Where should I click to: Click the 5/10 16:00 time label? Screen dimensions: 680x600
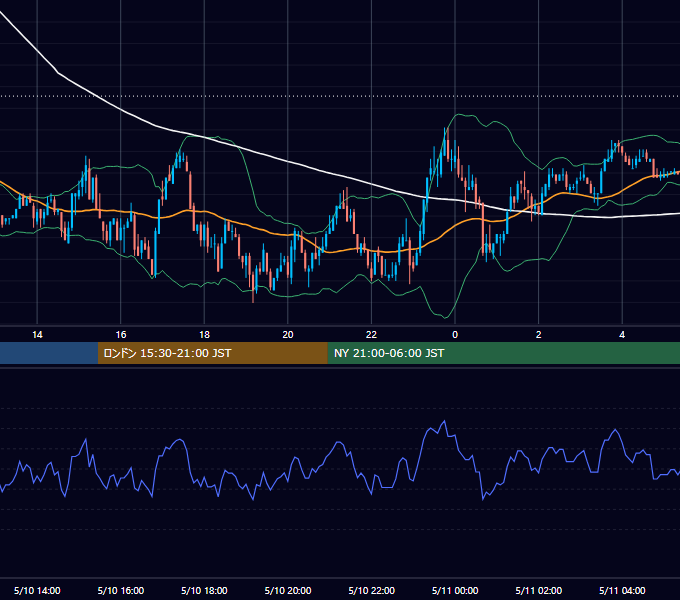tap(121, 590)
